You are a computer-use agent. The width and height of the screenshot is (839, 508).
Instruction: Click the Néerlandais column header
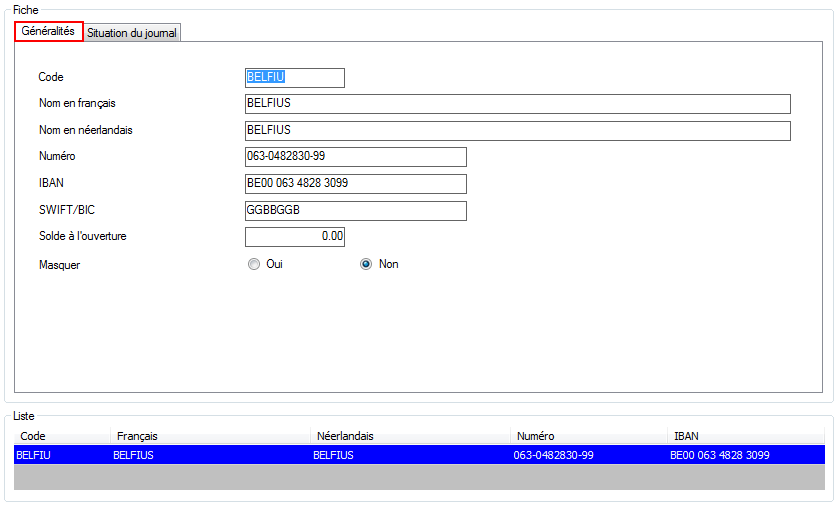click(410, 436)
